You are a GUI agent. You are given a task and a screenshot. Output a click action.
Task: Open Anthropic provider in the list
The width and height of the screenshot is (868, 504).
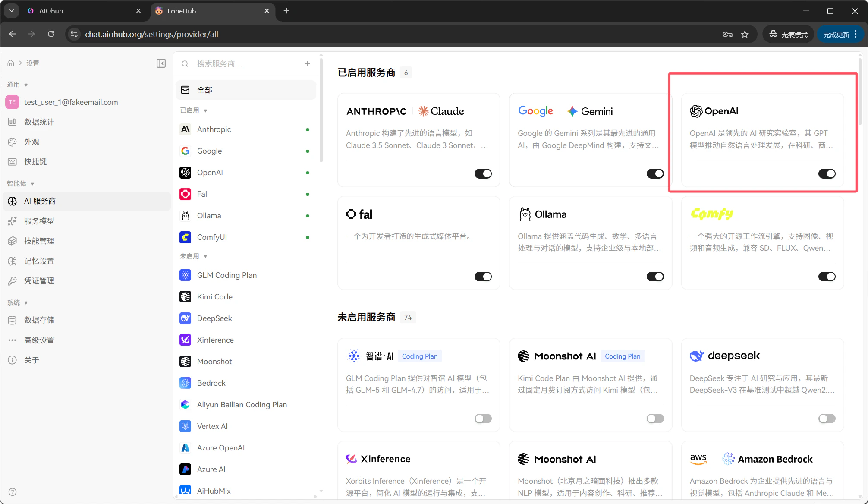pyautogui.click(x=246, y=129)
